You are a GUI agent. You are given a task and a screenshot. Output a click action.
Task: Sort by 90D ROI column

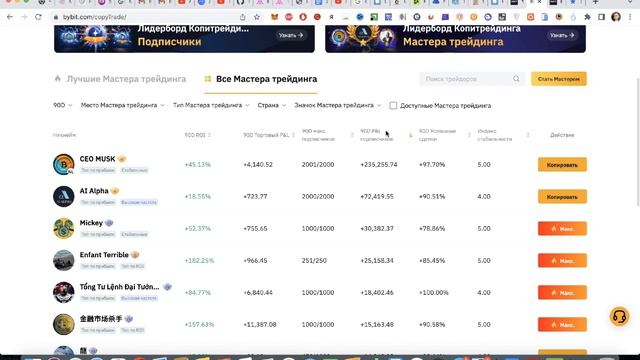click(198, 135)
